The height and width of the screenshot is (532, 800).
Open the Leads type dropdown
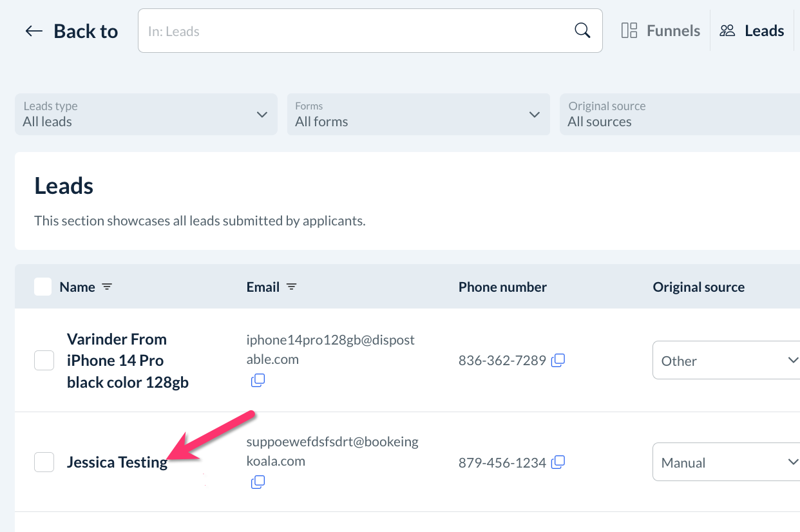[x=146, y=115]
